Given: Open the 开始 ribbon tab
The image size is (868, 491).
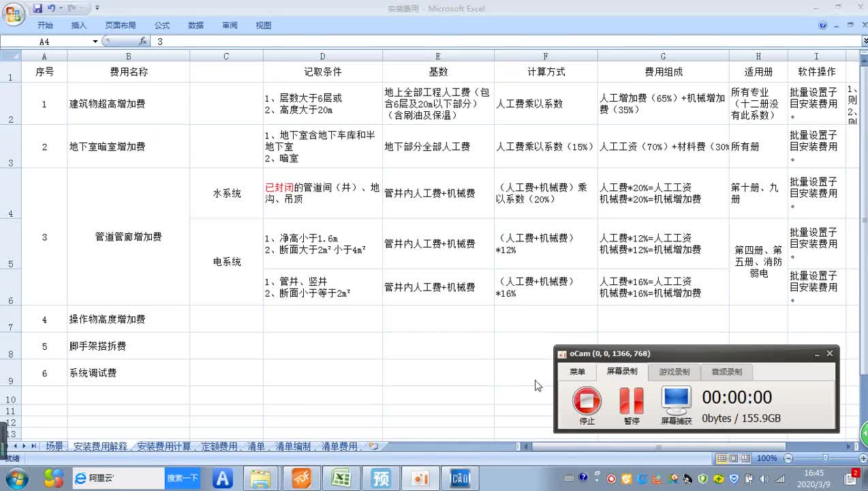Looking at the screenshot, I should click(x=45, y=25).
